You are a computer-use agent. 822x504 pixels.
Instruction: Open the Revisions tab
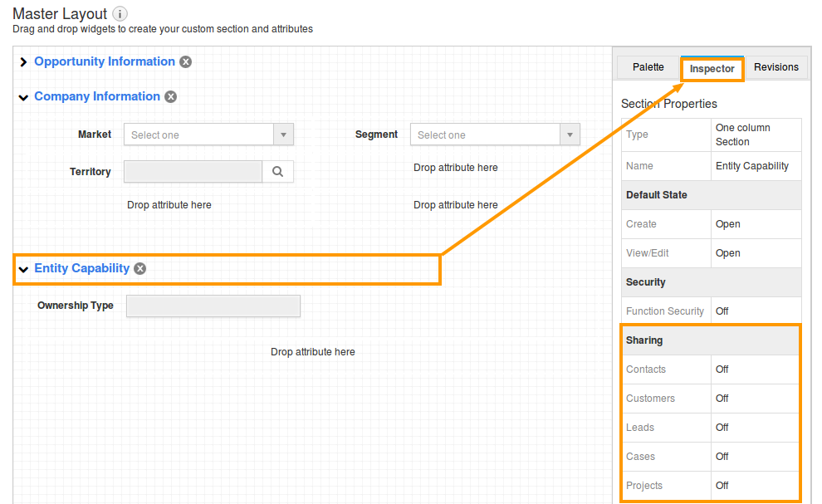click(776, 67)
